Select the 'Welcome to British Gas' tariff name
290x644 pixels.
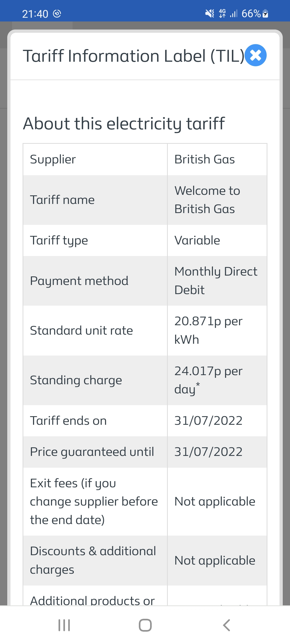pos(207,200)
